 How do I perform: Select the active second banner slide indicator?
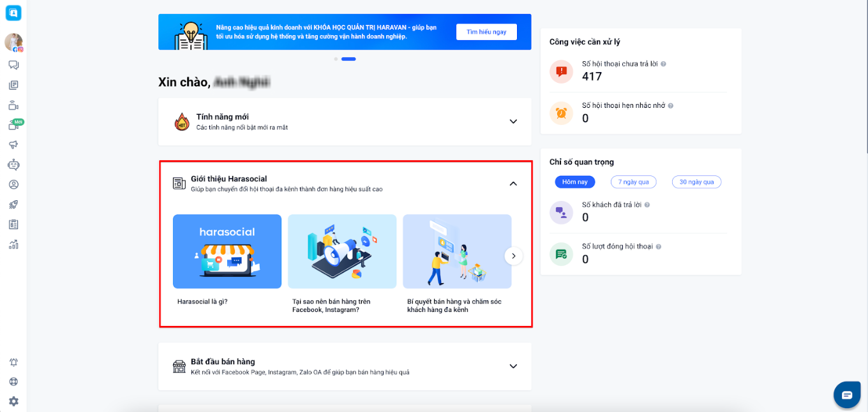pos(348,59)
